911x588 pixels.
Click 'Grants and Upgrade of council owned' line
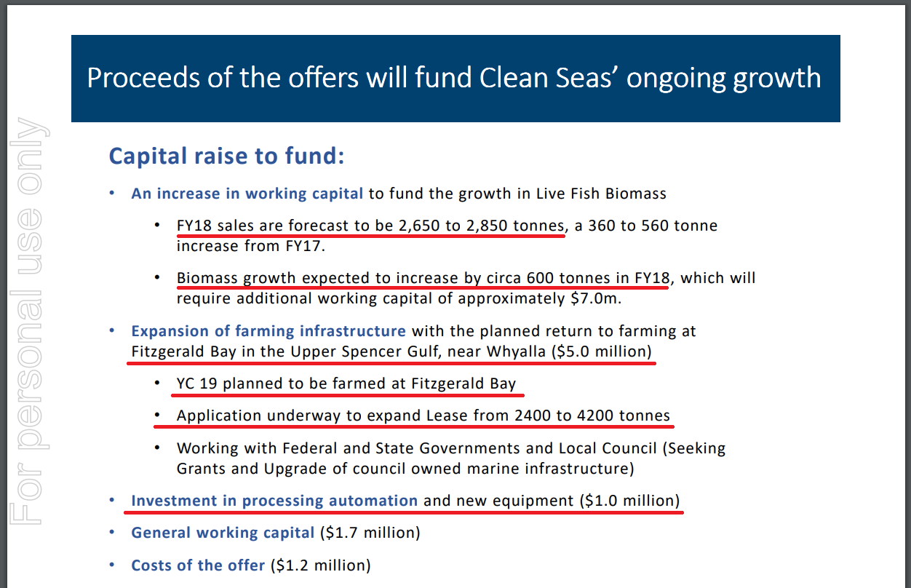pos(405,469)
